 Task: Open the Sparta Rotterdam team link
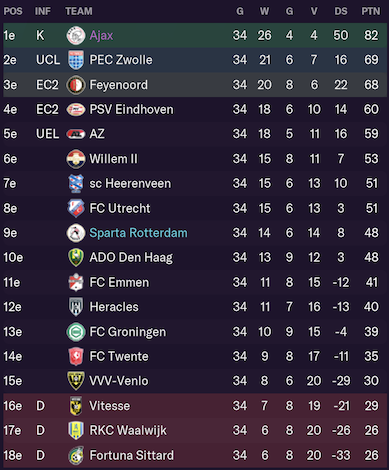[x=138, y=233]
